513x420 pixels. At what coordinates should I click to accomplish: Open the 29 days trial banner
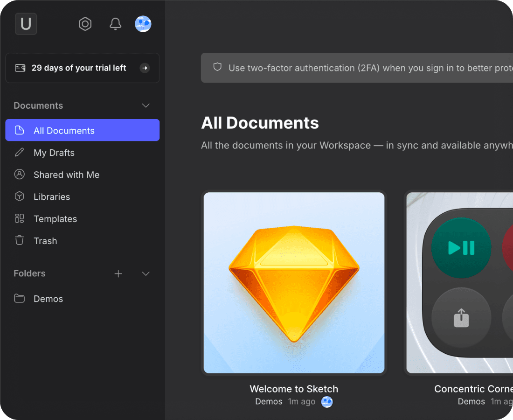point(83,68)
